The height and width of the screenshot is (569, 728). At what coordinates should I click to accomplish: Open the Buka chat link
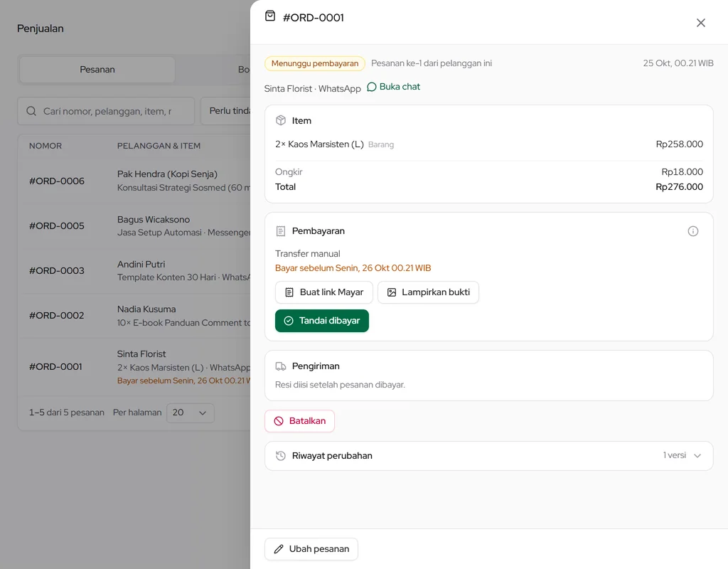click(393, 87)
